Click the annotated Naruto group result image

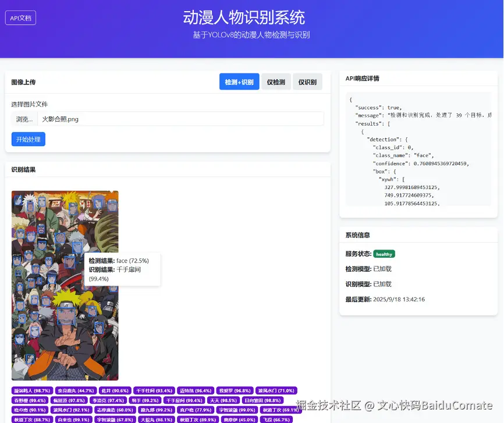[x=65, y=286]
